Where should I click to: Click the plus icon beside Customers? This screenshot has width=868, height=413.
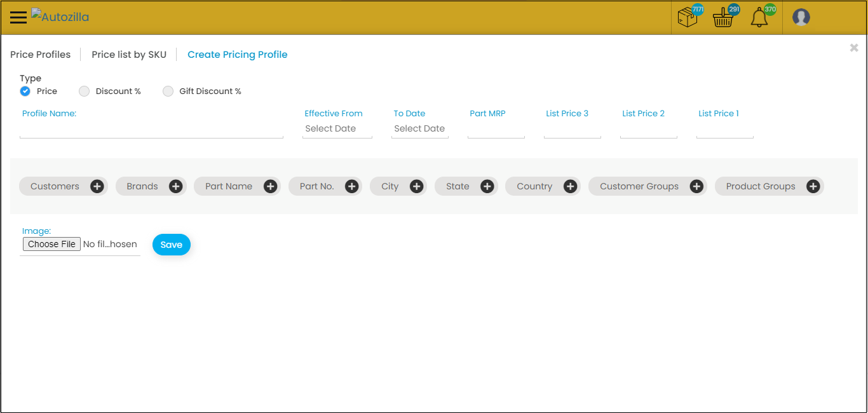[x=97, y=186]
